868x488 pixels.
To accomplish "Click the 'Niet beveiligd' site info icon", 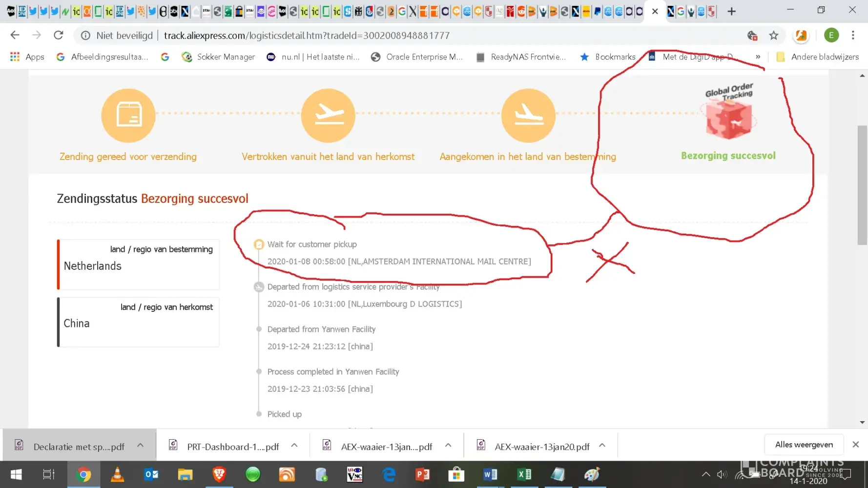I will click(85, 35).
